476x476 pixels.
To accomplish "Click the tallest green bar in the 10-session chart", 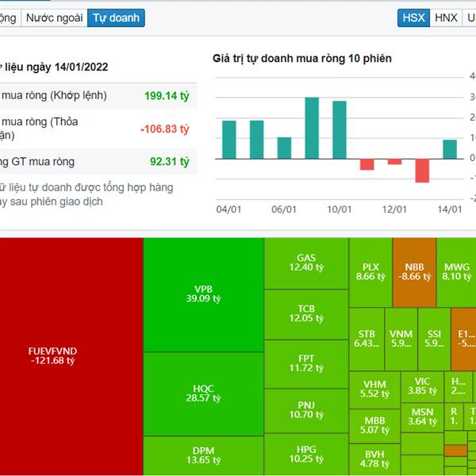I will 312,128.
